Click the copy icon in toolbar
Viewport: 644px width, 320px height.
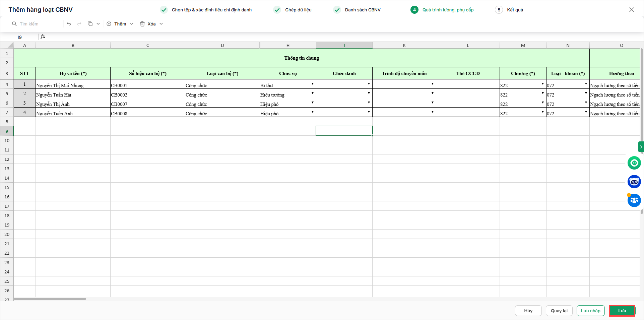coord(90,24)
